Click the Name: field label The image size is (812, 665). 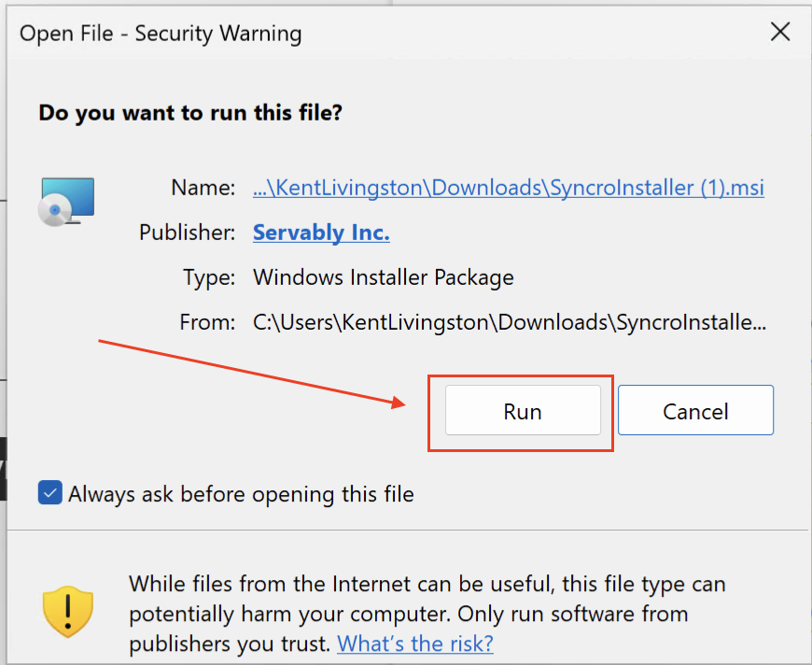coord(203,188)
